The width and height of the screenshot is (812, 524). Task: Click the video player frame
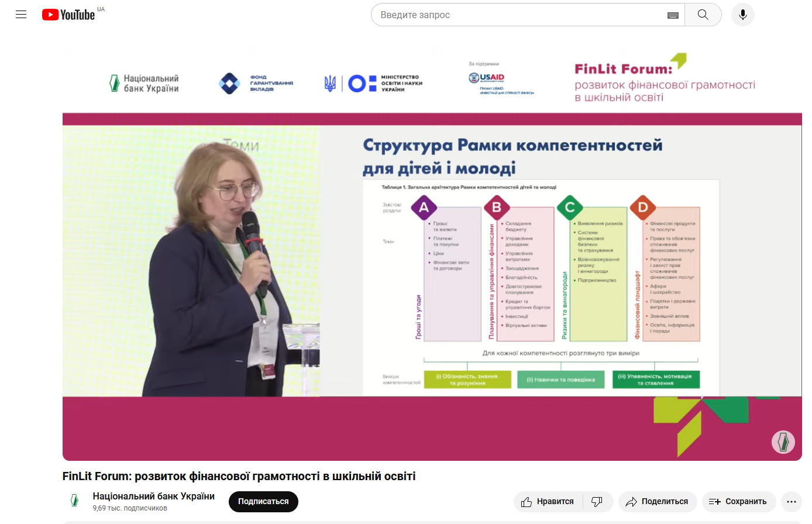pos(432,253)
